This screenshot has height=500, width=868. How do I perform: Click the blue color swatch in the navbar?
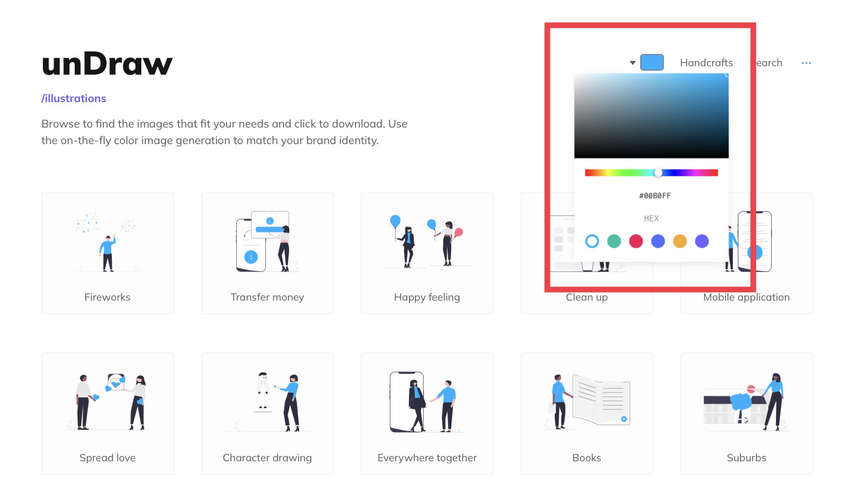pos(652,62)
